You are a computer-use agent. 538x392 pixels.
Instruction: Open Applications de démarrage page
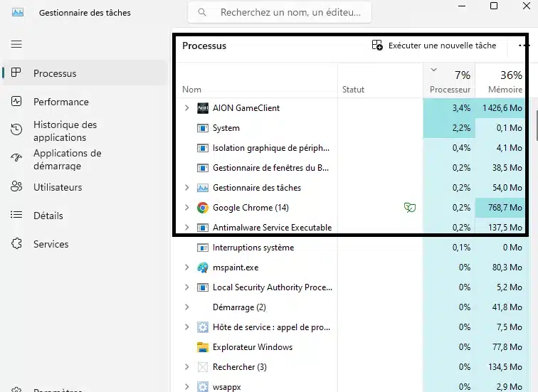pyautogui.click(x=85, y=159)
